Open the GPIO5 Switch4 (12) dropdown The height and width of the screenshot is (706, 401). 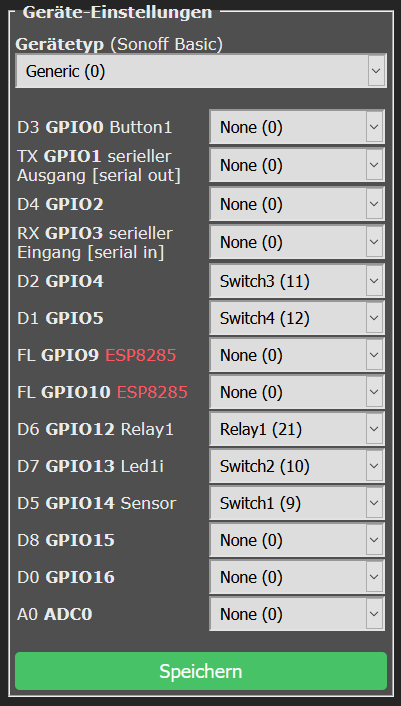297,319
